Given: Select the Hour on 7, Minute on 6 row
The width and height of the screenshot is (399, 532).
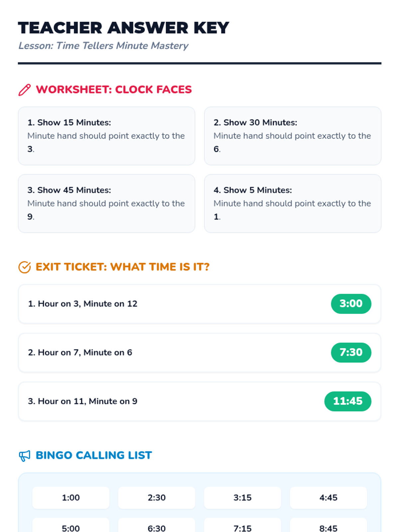Looking at the screenshot, I should (166, 352).
